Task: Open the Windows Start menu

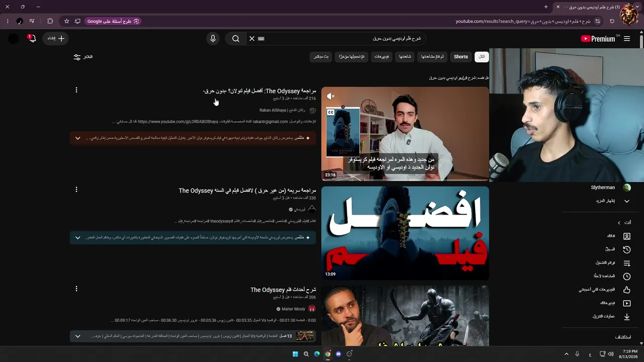Action: point(295,354)
